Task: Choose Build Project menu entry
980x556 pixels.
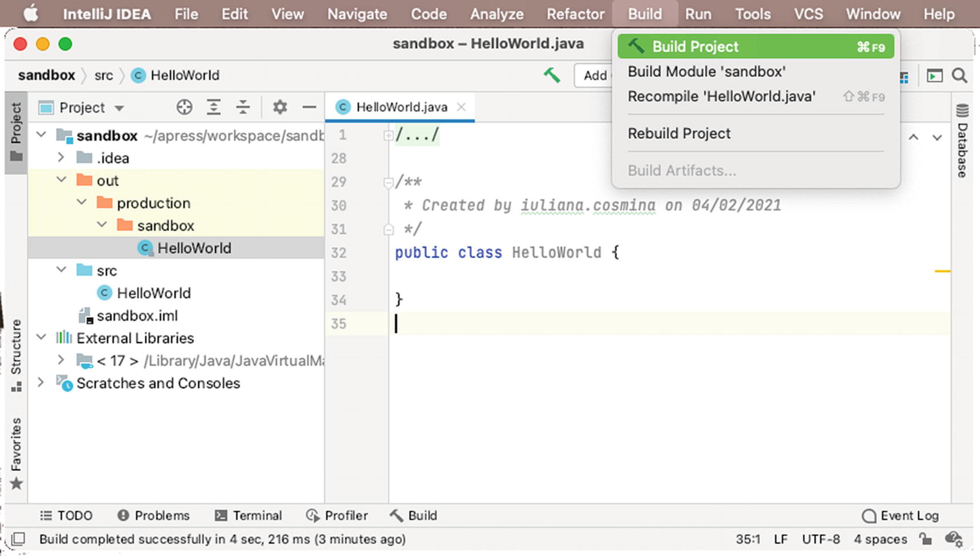Action: pos(755,46)
